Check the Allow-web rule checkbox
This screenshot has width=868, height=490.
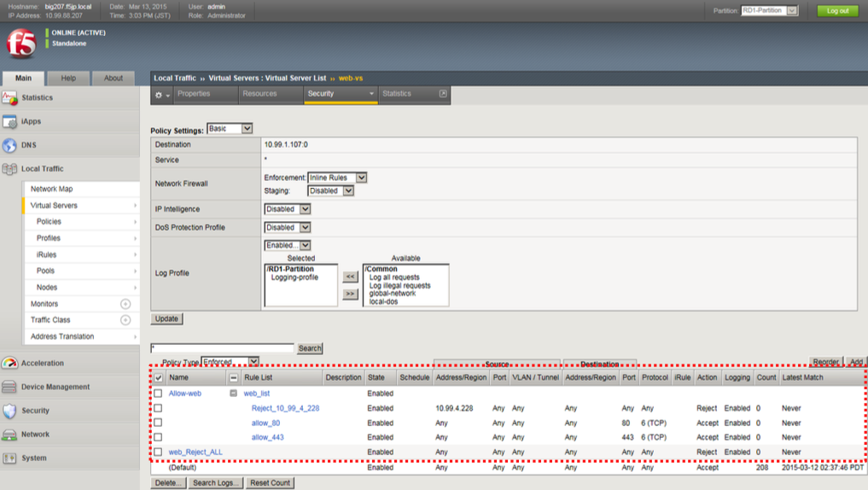click(x=158, y=393)
